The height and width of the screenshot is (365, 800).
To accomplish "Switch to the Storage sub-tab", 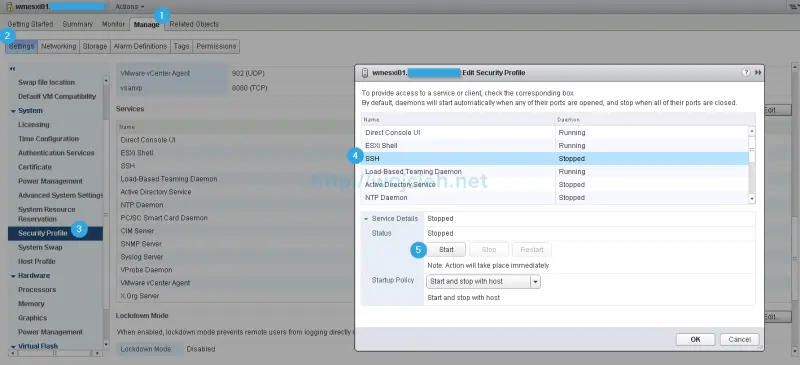I will pos(95,46).
